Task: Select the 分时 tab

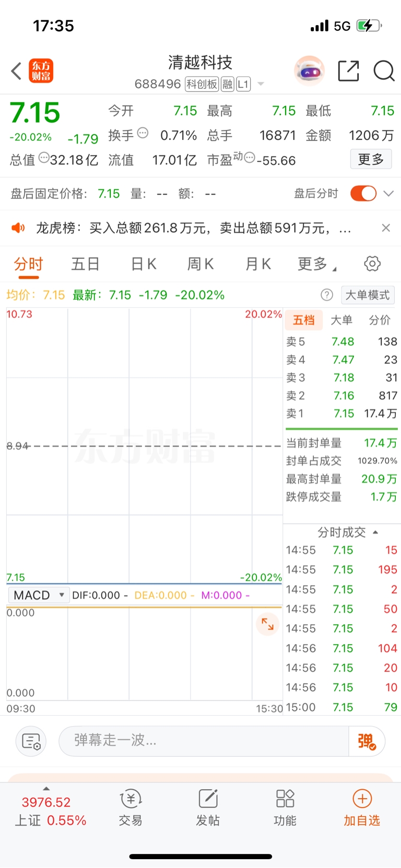Action: 28,264
